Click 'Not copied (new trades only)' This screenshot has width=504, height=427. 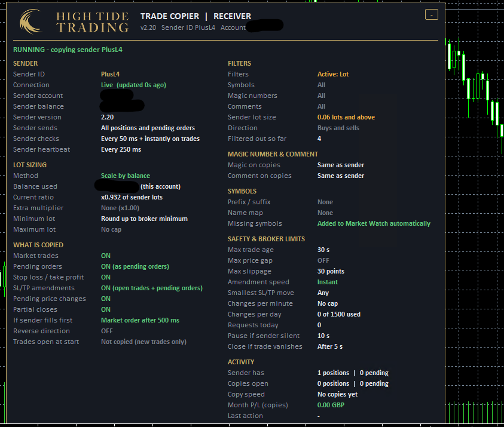[x=143, y=342]
